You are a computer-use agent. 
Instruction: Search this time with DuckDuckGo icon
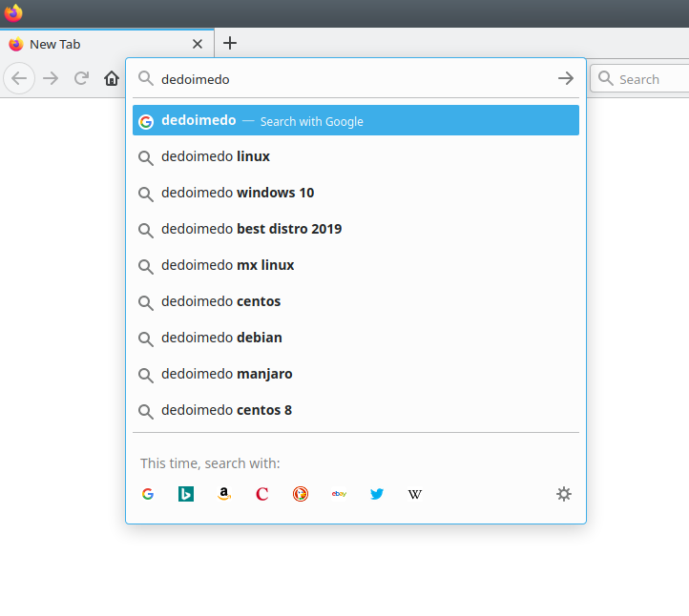(x=301, y=494)
